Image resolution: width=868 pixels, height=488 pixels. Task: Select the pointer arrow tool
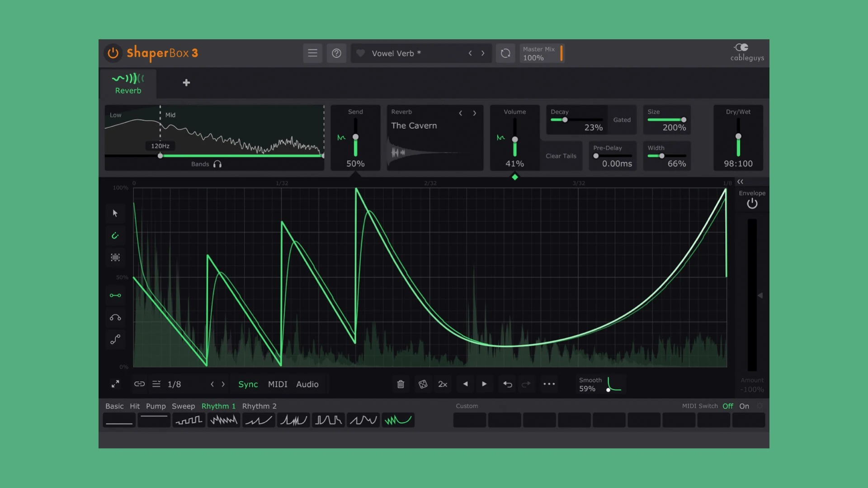115,213
